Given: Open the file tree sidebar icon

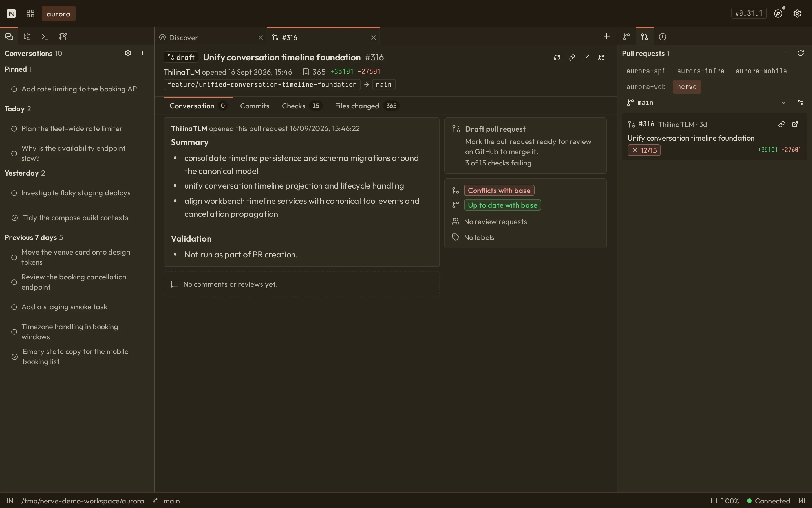Looking at the screenshot, I should click(27, 37).
